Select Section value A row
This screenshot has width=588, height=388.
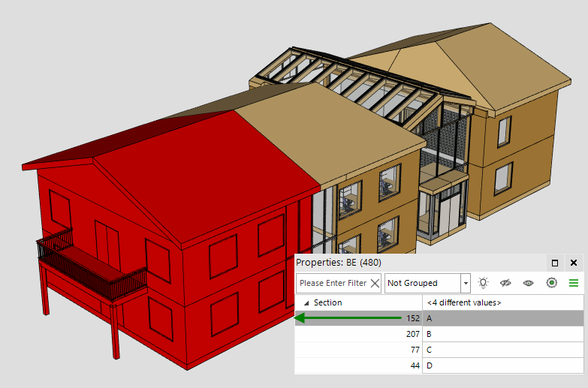[439, 318]
